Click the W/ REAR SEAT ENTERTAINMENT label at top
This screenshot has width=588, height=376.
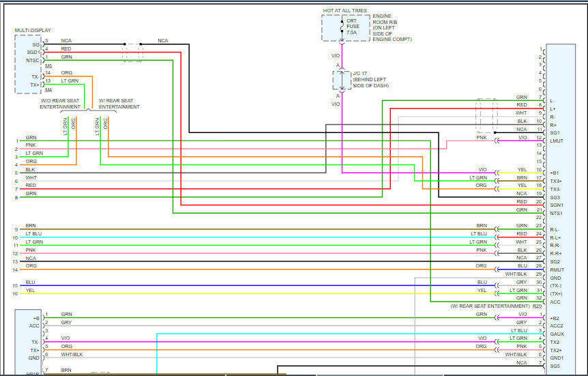[119, 104]
